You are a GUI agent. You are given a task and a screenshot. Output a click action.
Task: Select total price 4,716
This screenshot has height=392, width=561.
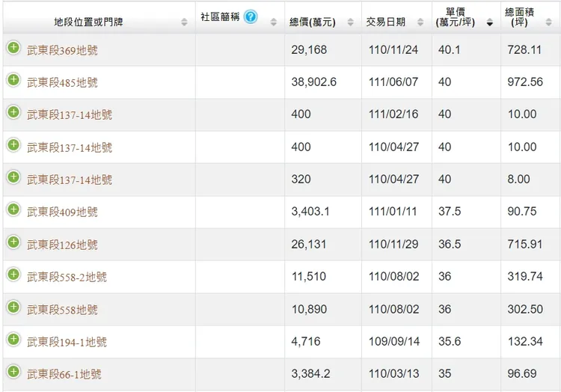click(306, 341)
